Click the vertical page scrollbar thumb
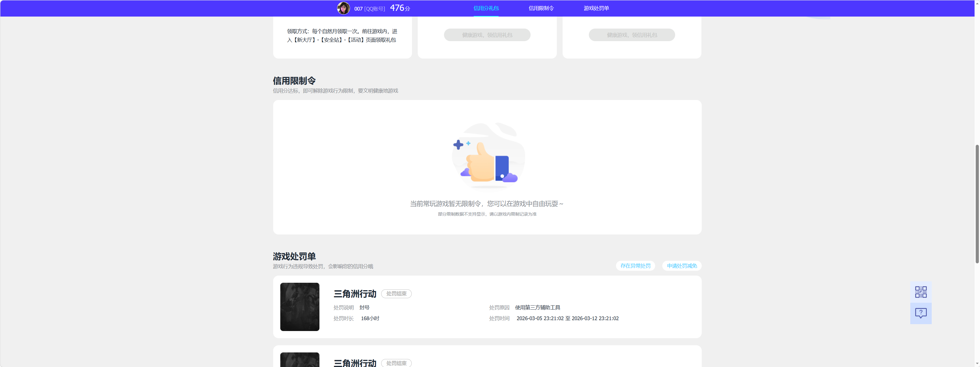The width and height of the screenshot is (980, 367). (x=977, y=204)
